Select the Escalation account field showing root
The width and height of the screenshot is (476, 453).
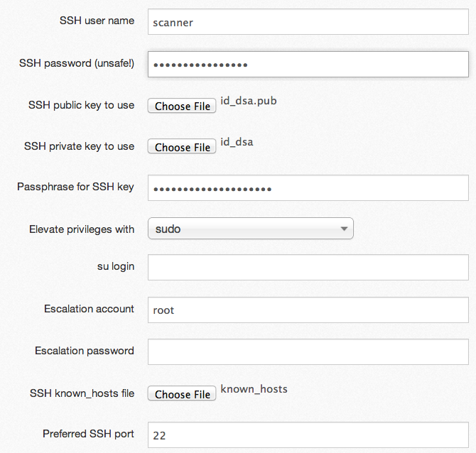[x=308, y=310]
